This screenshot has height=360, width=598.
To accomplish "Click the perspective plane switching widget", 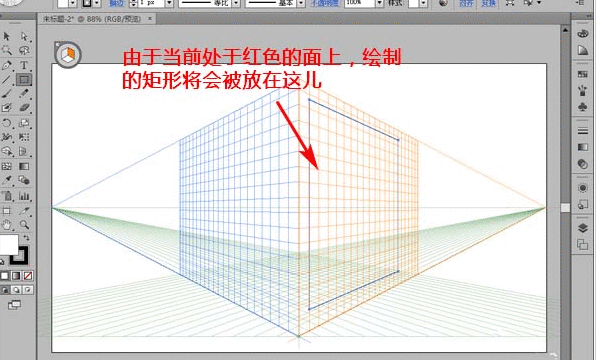I will click(68, 55).
